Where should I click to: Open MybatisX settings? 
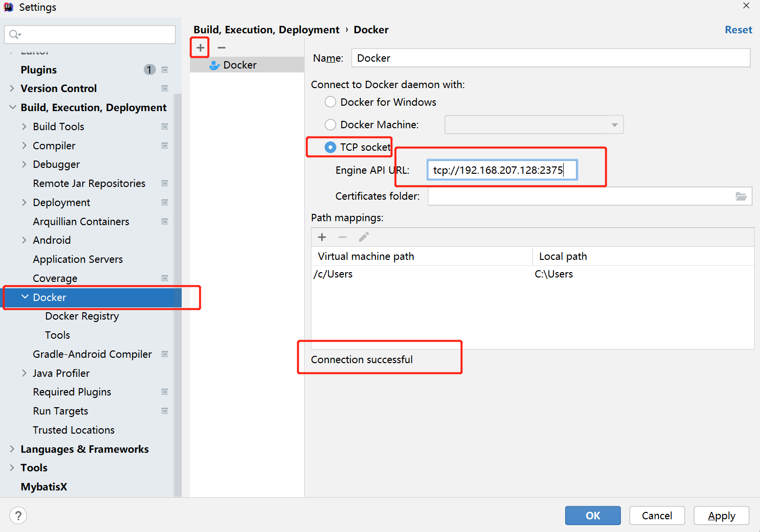[x=44, y=487]
